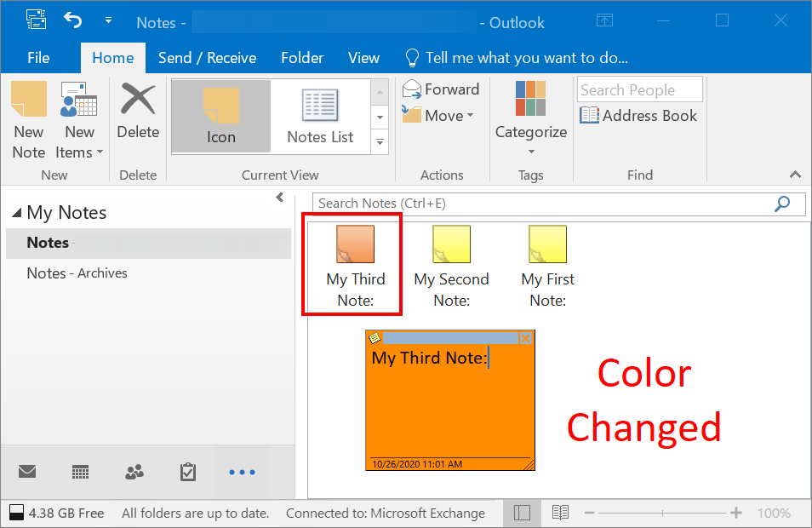Switch to the Send / Receive tab
The height and width of the screenshot is (528, 812).
click(207, 58)
